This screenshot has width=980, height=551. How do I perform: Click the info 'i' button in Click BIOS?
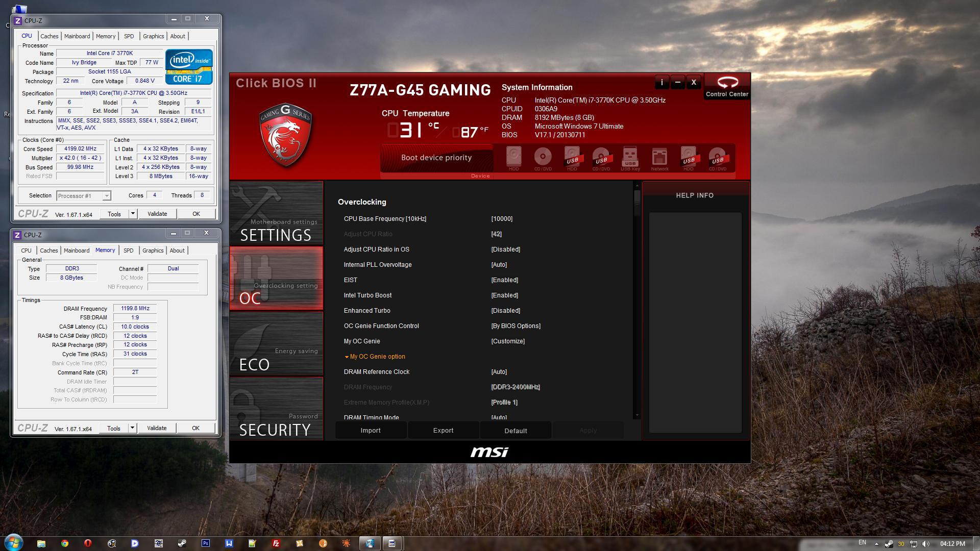point(661,82)
